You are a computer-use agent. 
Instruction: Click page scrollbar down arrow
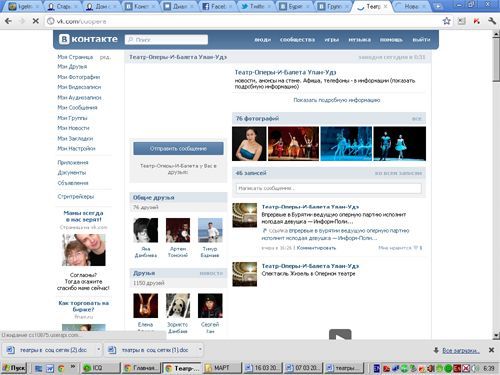coord(496,335)
